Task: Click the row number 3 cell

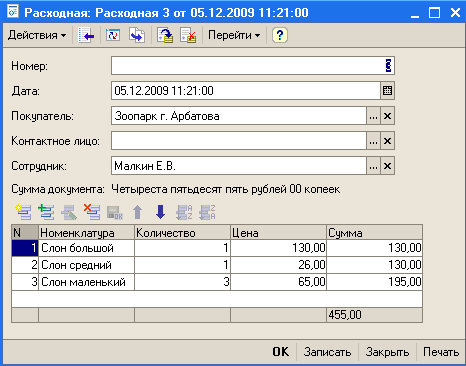Action: (x=25, y=282)
